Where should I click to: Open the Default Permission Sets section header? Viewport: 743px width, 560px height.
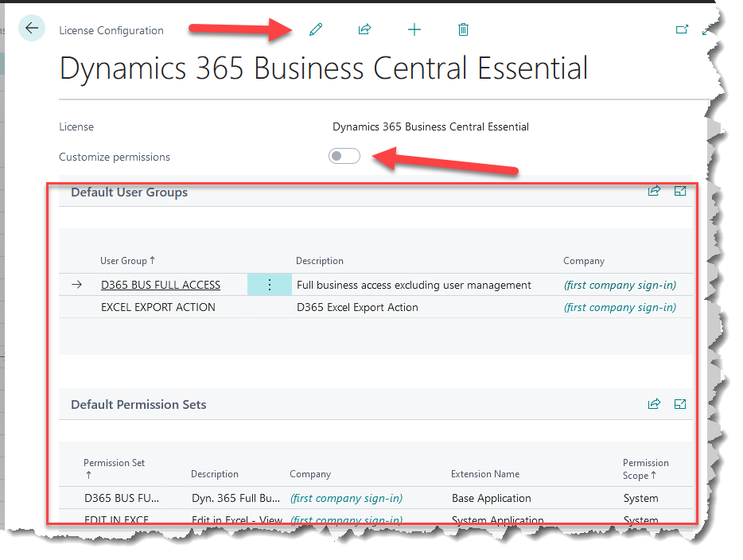tap(138, 405)
